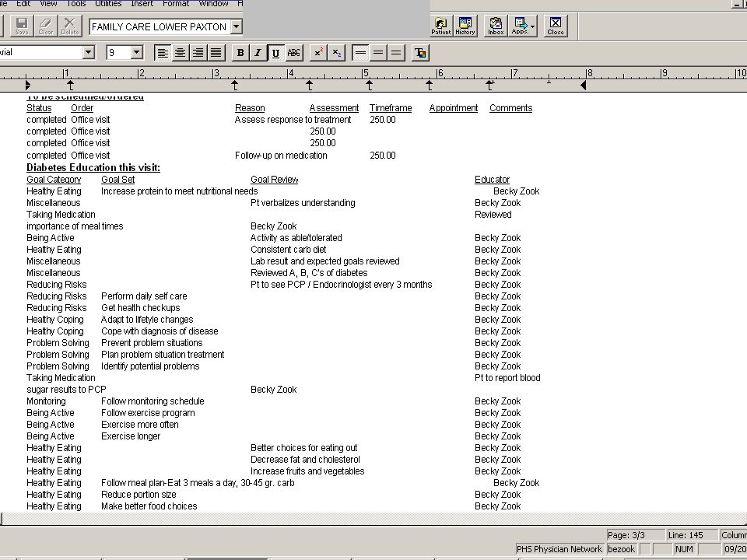Toggle underline formatting
747x560 pixels.
click(x=275, y=52)
